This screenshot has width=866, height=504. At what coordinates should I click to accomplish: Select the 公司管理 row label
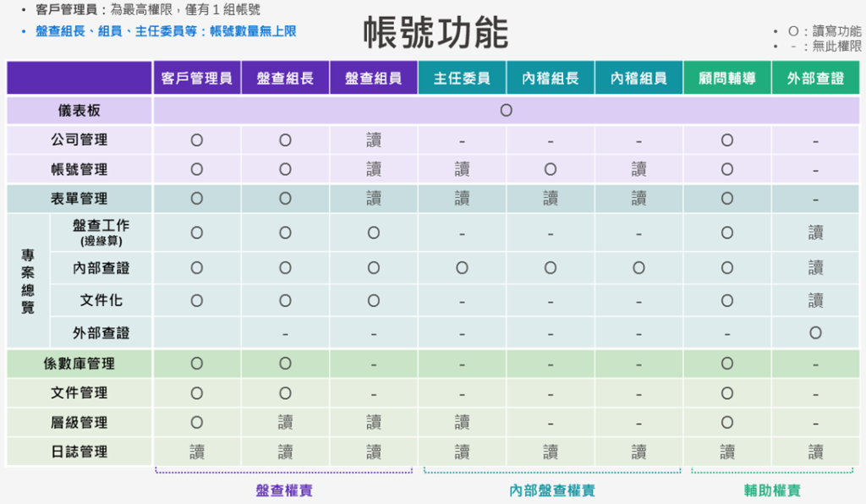pos(79,140)
